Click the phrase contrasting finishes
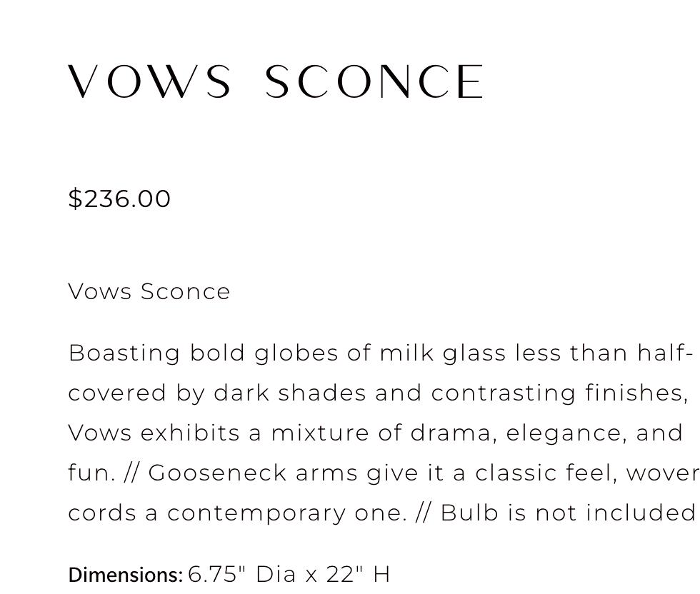700x594 pixels. [x=559, y=393]
